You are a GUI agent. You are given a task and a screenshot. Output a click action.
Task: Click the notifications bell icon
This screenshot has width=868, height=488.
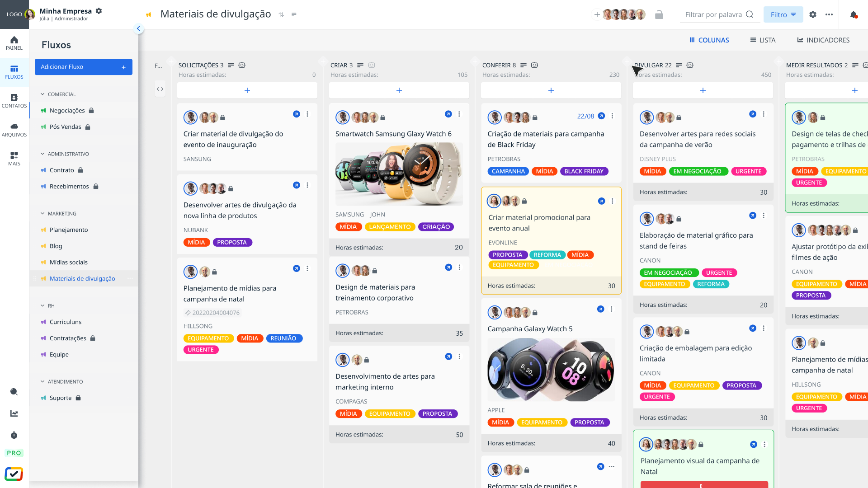[854, 14]
